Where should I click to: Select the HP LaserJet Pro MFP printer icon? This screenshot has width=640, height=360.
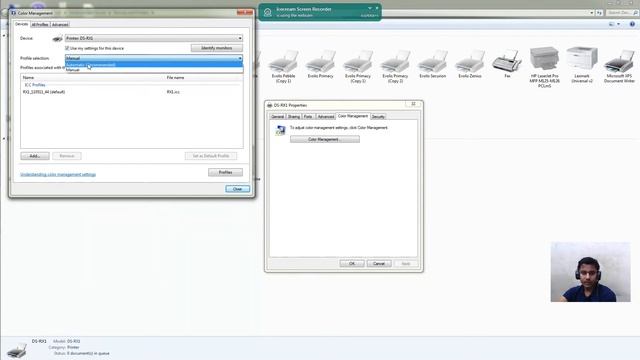(544, 67)
